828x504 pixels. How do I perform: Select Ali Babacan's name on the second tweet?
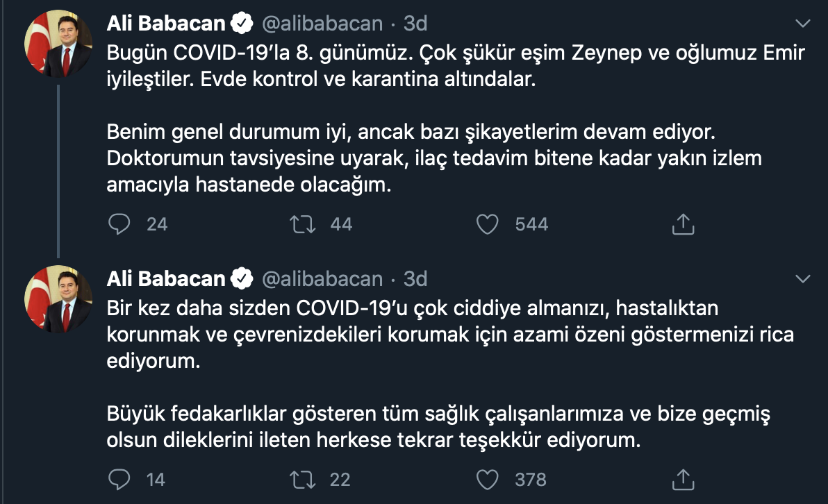(x=165, y=278)
